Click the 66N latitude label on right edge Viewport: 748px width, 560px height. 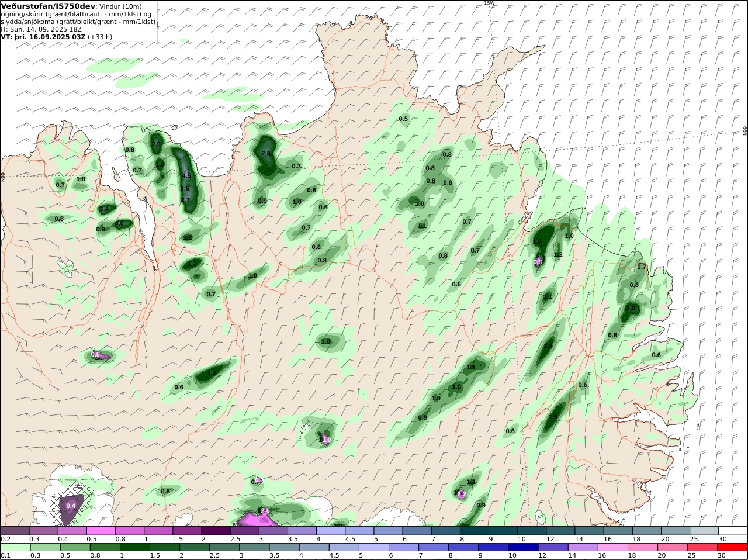coord(745,131)
